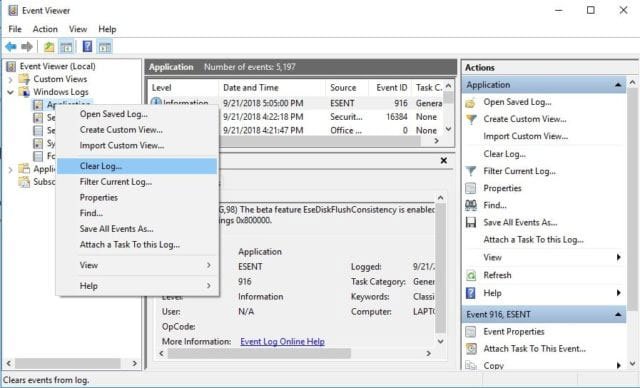640x388 pixels.
Task: Open the Action menu
Action: point(45,29)
